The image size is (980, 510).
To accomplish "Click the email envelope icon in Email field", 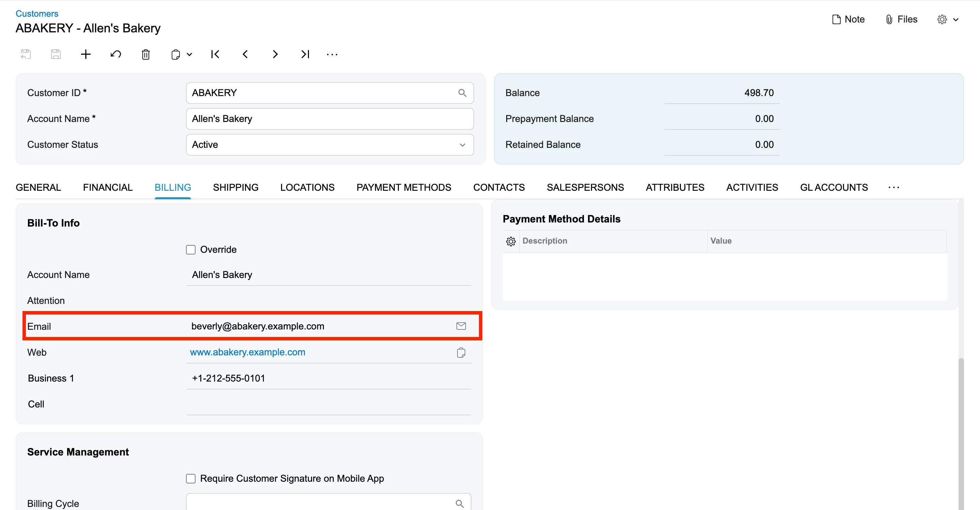I will tap(461, 326).
